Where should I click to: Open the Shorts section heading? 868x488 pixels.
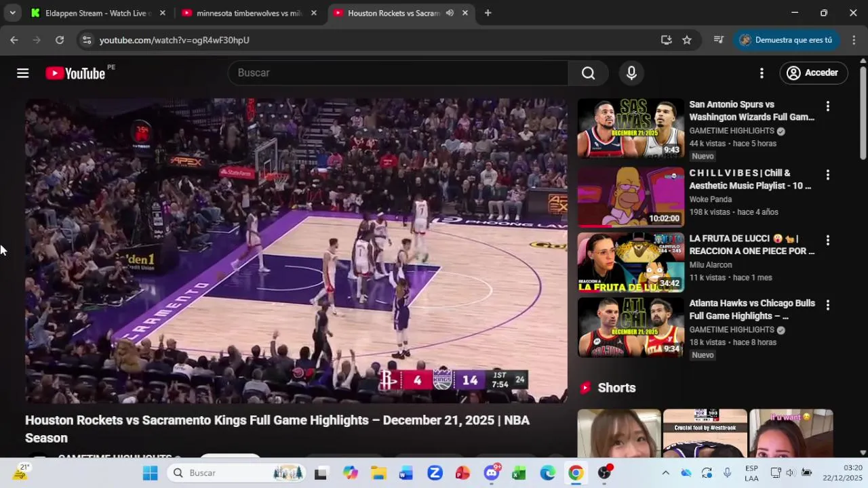tap(616, 388)
